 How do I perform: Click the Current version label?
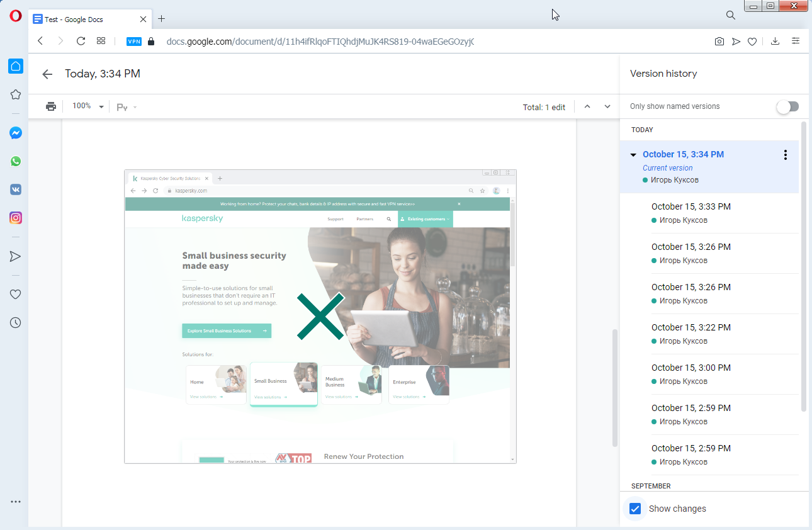coord(668,168)
